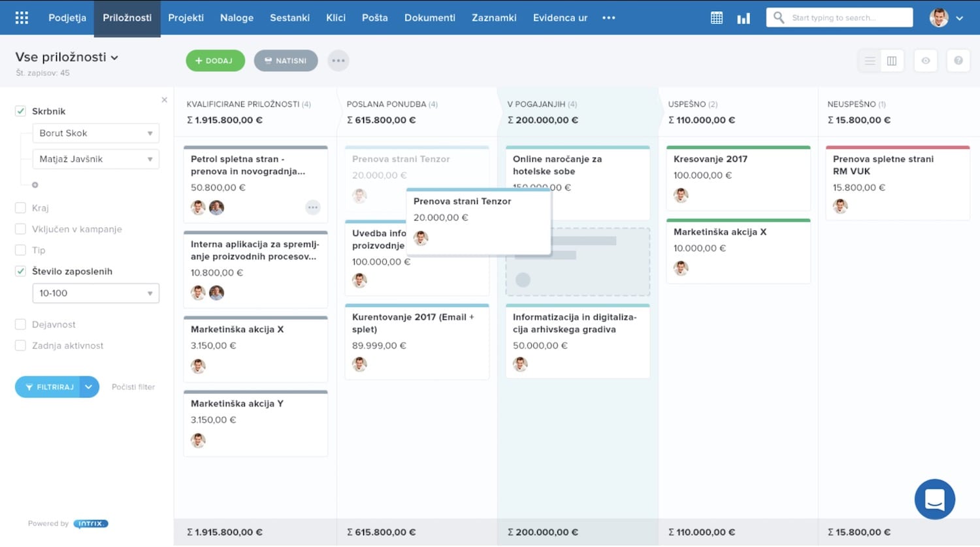Open the Borut Skok skrbnik dropdown
The width and height of the screenshot is (980, 547).
(x=95, y=133)
